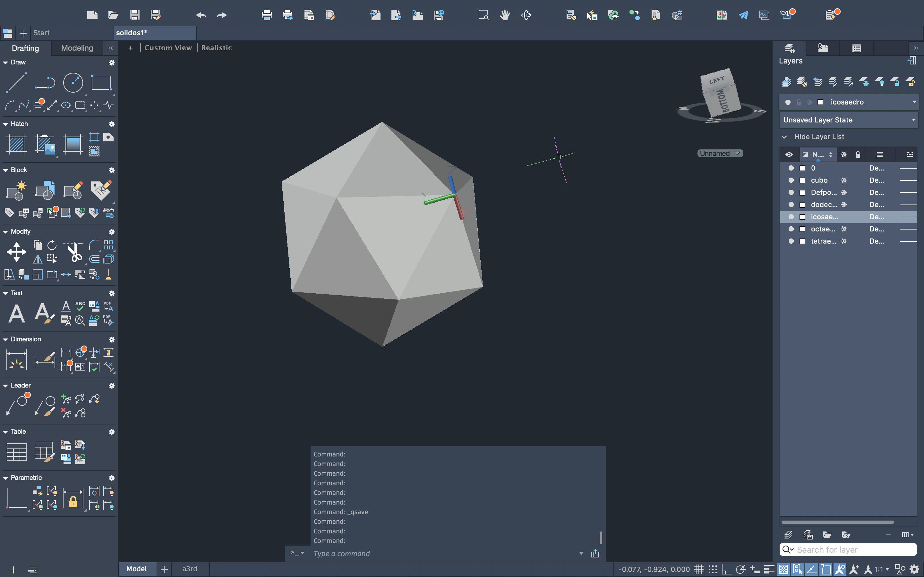Click the Save icon in toolbar
The width and height of the screenshot is (924, 577).
134,15
